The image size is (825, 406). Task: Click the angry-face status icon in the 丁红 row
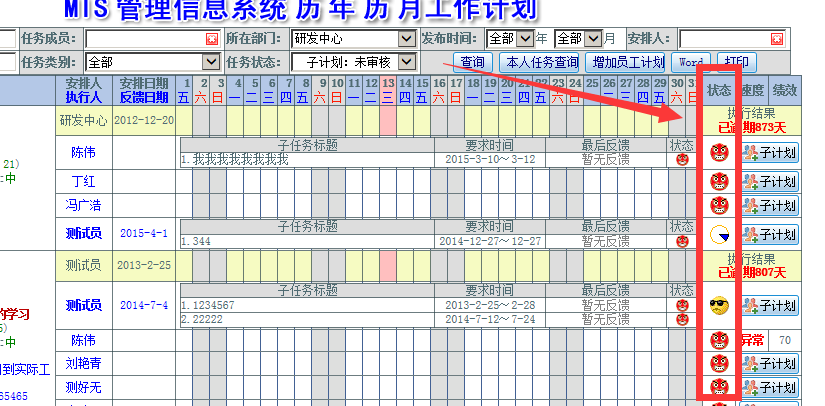tap(719, 181)
